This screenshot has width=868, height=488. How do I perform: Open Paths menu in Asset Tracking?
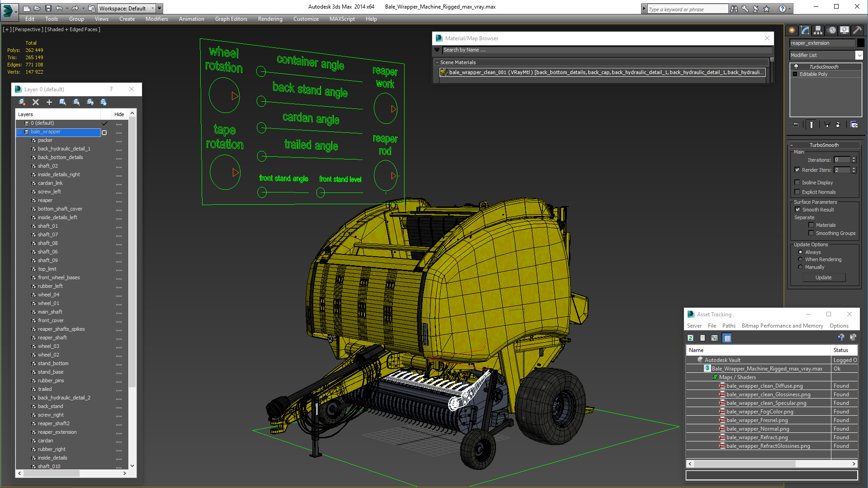coord(728,326)
